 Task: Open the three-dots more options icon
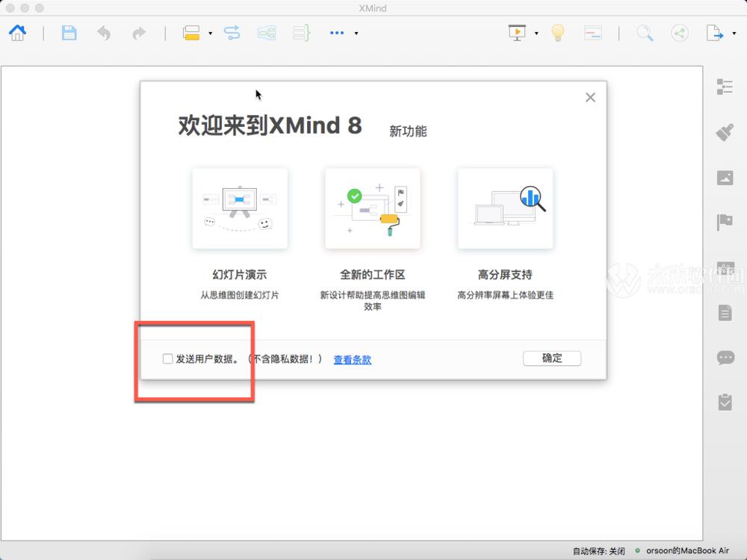click(337, 33)
